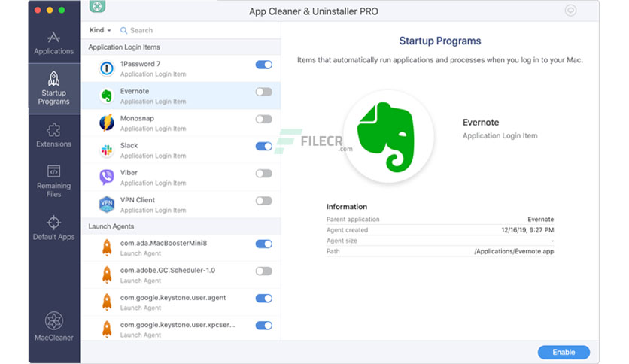Image resolution: width=629 pixels, height=364 pixels.
Task: Click the Agent size label
Action: (x=342, y=241)
